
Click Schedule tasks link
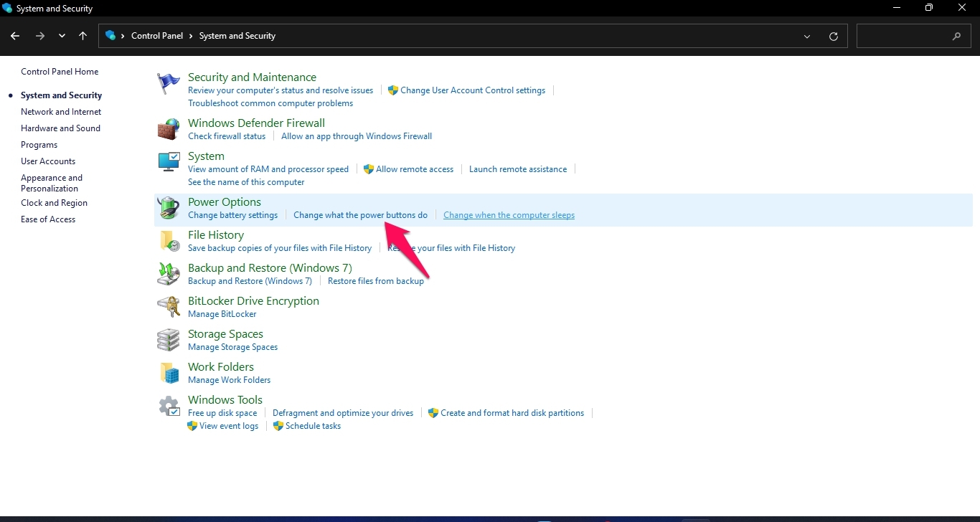313,426
